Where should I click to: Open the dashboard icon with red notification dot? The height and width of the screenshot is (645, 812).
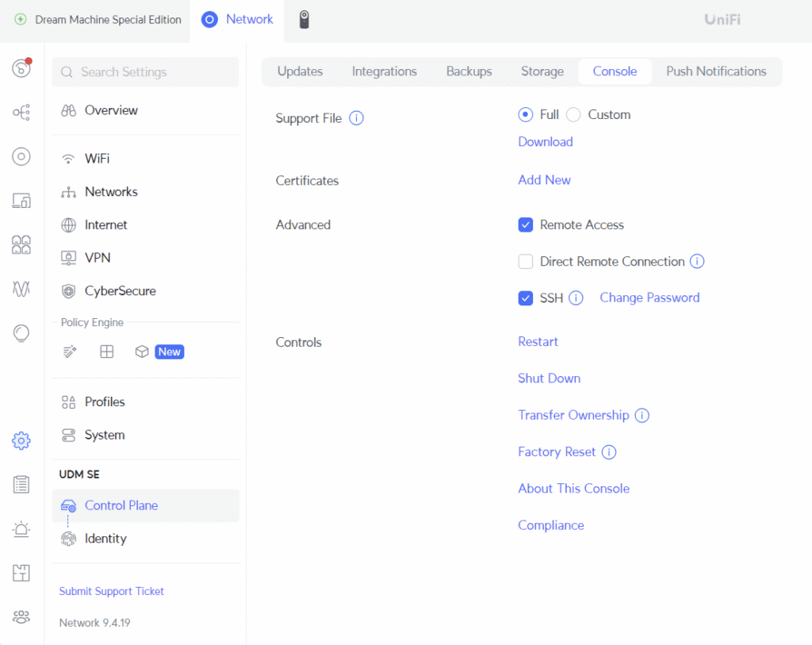click(x=21, y=69)
